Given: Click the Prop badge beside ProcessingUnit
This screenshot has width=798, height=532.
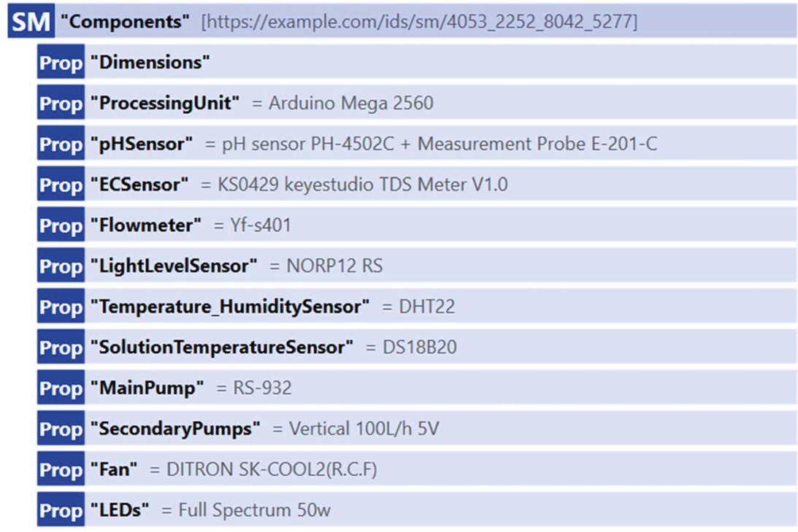Looking at the screenshot, I should point(61,104).
